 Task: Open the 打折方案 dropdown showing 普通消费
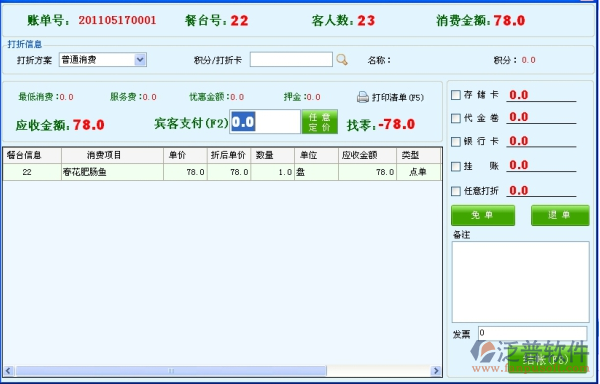point(103,60)
